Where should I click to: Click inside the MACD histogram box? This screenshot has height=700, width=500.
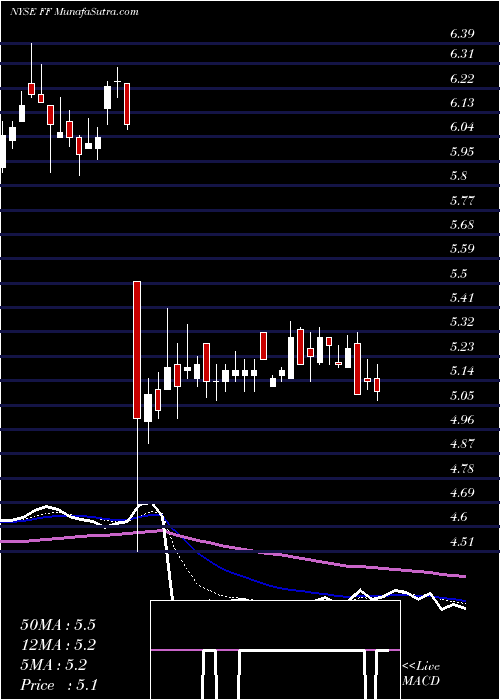275,650
